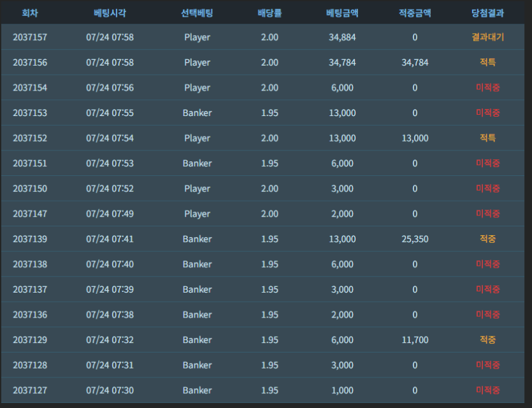Select round number 2037156
This screenshot has width=532, height=408.
tap(30, 62)
